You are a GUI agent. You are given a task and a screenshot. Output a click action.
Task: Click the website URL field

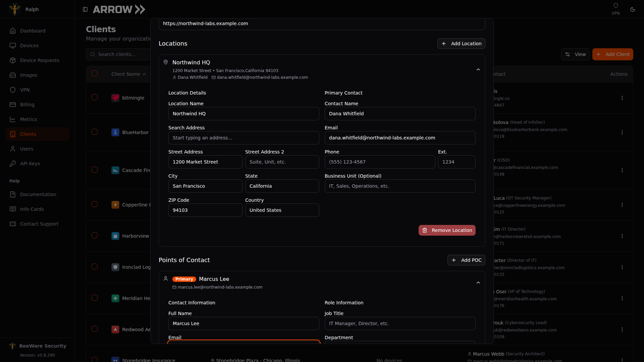coord(322,24)
